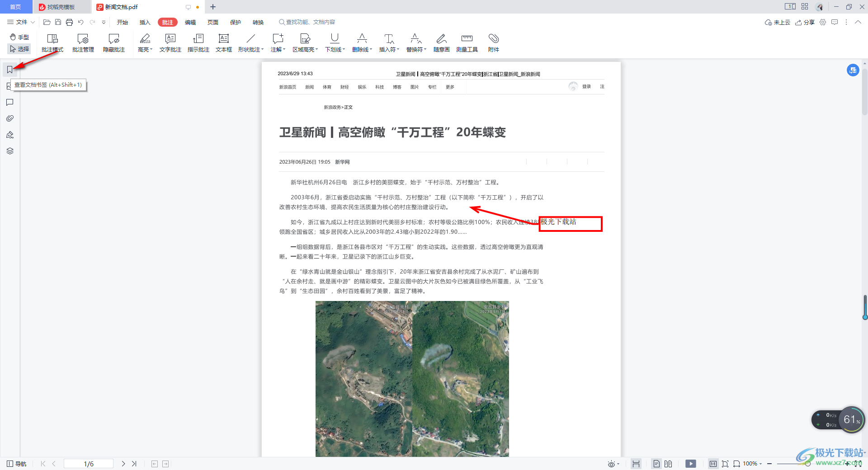Start slideshow with the play button
This screenshot has width=868, height=470.
pos(690,464)
